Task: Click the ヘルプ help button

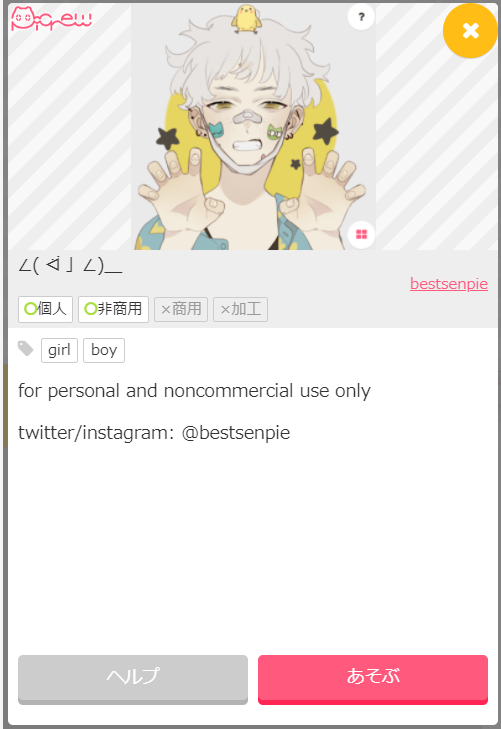Action: click(x=133, y=679)
